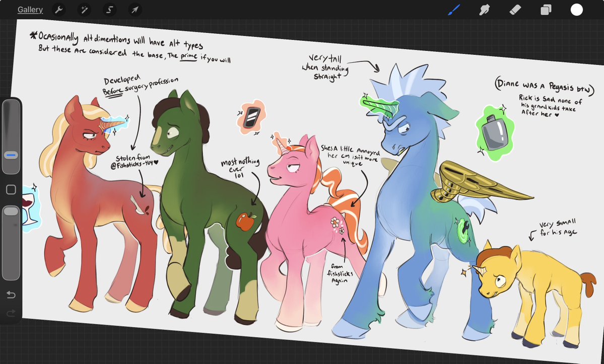Open the color picker circle
This screenshot has width=604, height=364.
point(577,10)
